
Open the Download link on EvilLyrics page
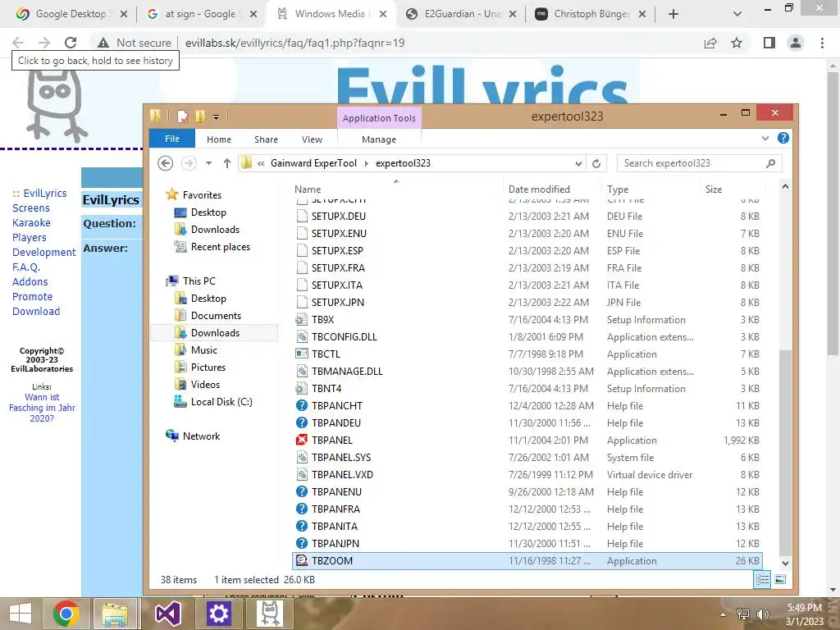[x=36, y=311]
